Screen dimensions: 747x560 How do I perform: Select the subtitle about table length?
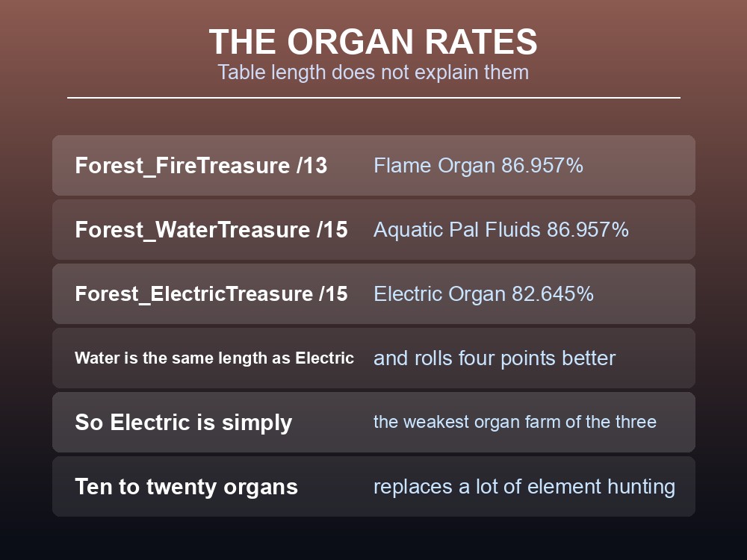pyautogui.click(x=373, y=72)
